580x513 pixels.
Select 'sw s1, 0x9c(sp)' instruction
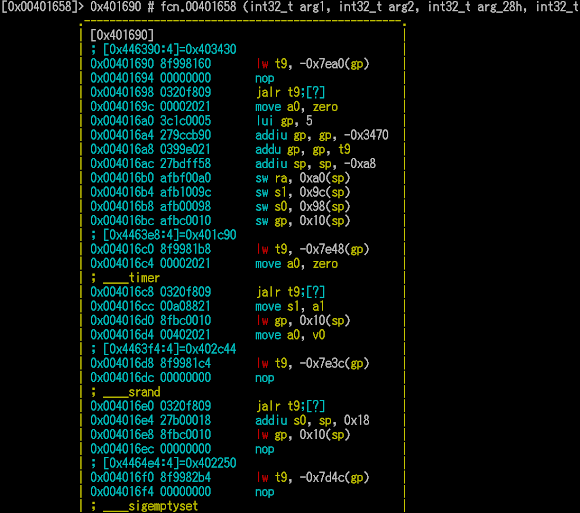coord(303,192)
